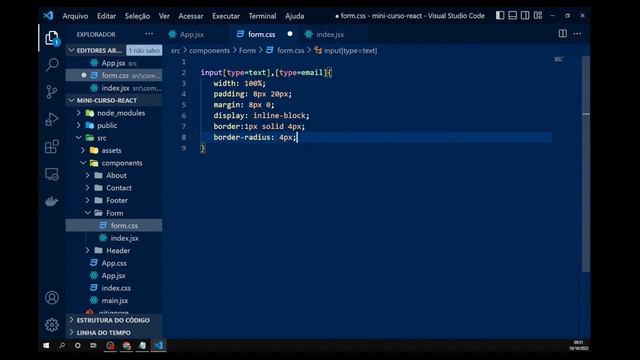This screenshot has height=360, width=640.
Task: Open App.css in the file tree
Action: 114,263
